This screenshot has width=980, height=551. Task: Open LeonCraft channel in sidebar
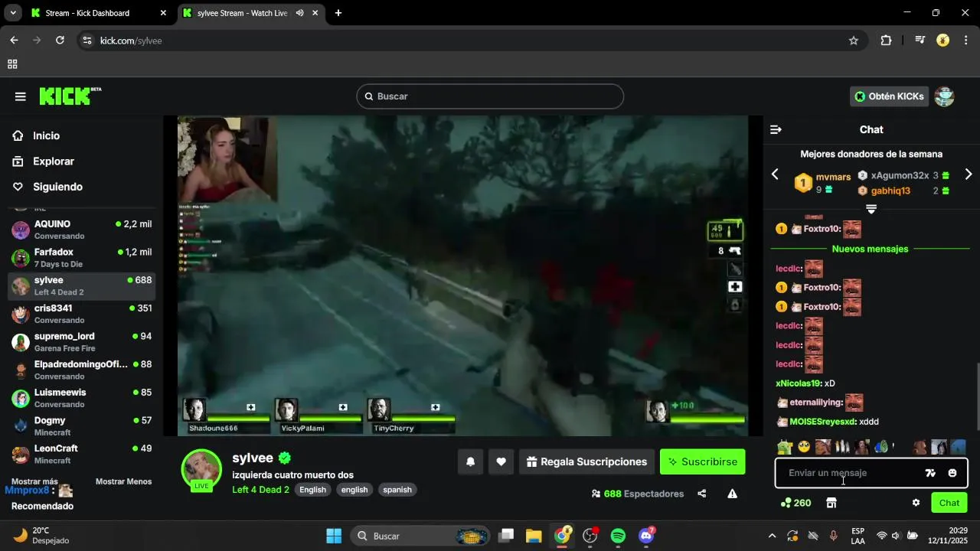(81, 454)
